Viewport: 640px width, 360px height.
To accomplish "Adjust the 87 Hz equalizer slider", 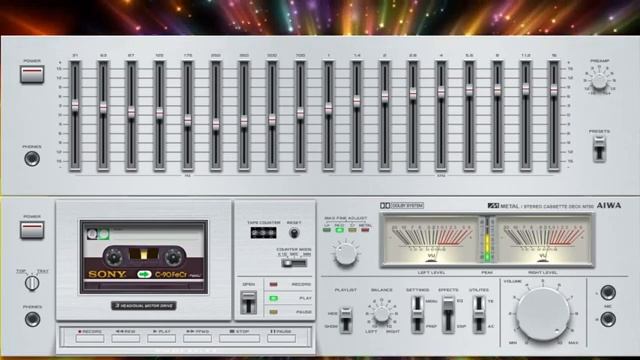I will (131, 112).
